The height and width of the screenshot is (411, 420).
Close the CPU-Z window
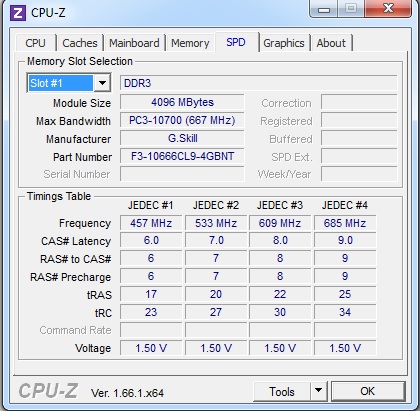point(388,8)
